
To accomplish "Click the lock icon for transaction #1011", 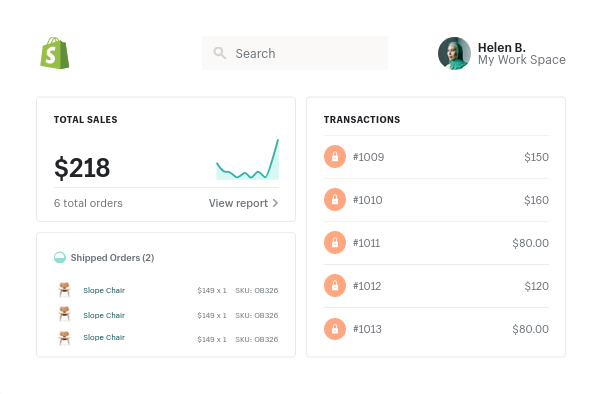I will 335,243.
